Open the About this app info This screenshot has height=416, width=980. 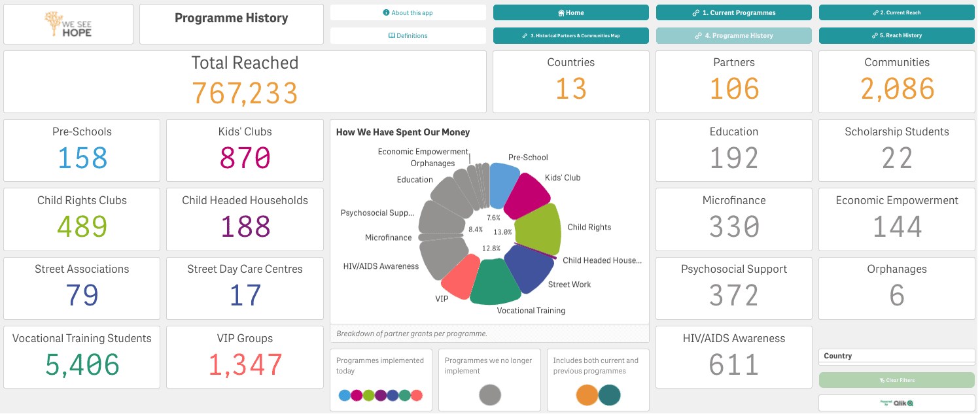point(408,12)
